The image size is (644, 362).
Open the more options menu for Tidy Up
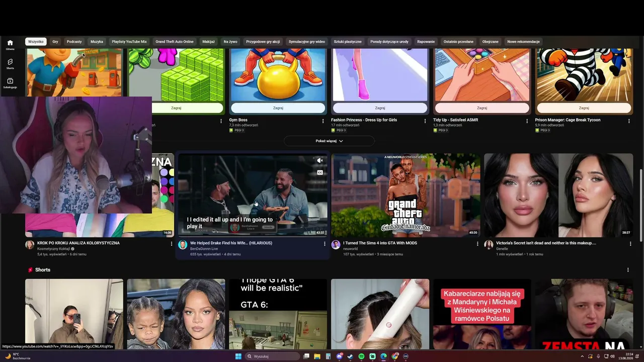click(x=527, y=121)
